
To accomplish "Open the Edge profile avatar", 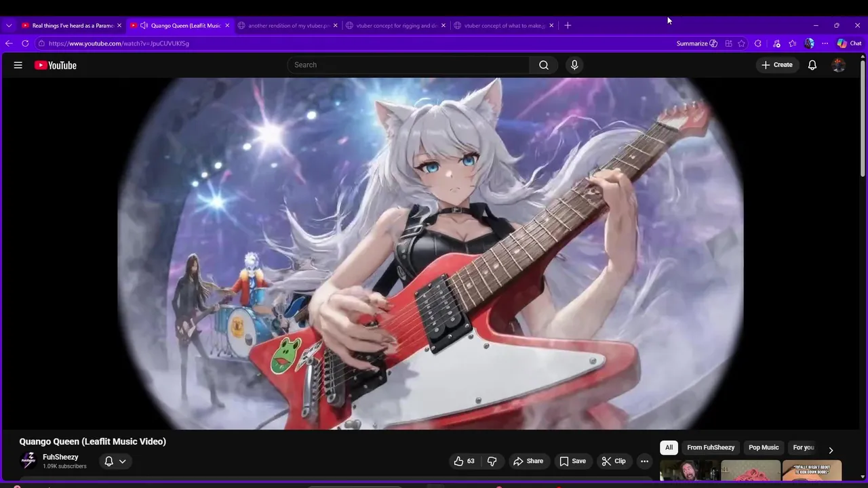I will tap(809, 43).
